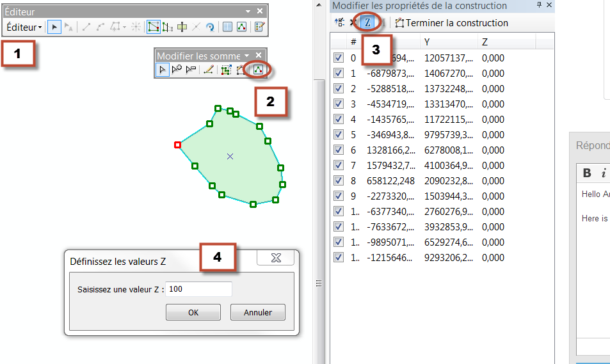Viewport: 610px width, 364px height.
Task: Toggle the Edit Vertices tool in Éditeur toolbar
Action: pos(154,27)
